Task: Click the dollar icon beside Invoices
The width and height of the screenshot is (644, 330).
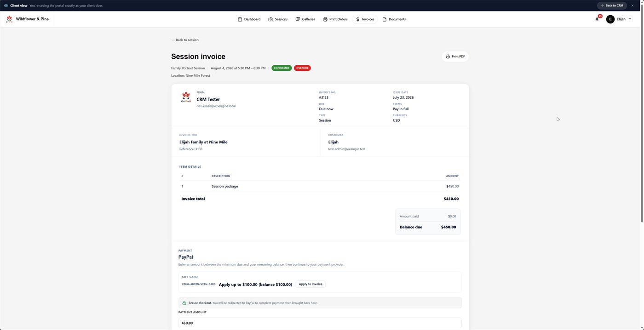Action: pos(357,19)
